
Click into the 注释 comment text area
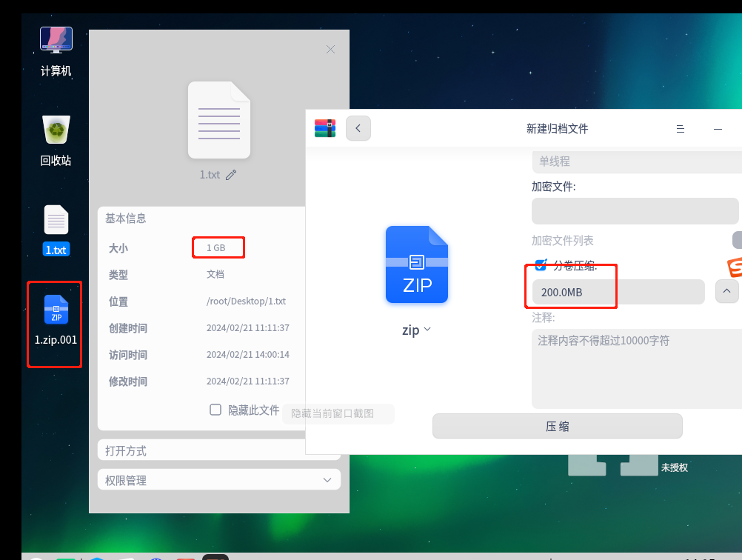click(x=635, y=368)
